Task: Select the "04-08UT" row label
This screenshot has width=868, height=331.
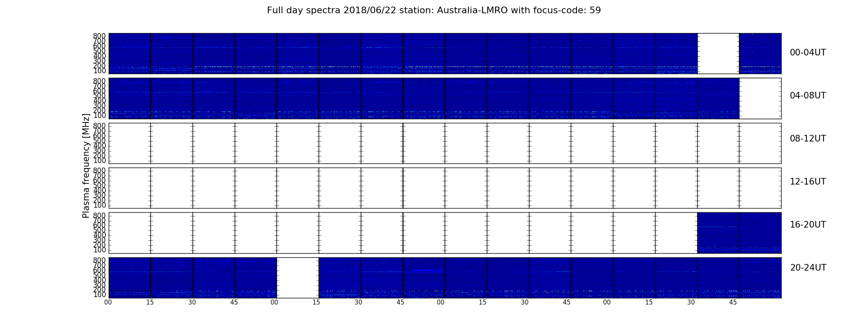Action: coord(808,96)
